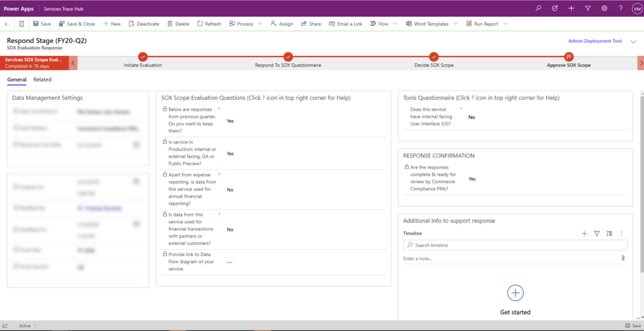Open the help question mark
Image resolution: width=644 pixels, height=331 pixels.
[621, 8]
